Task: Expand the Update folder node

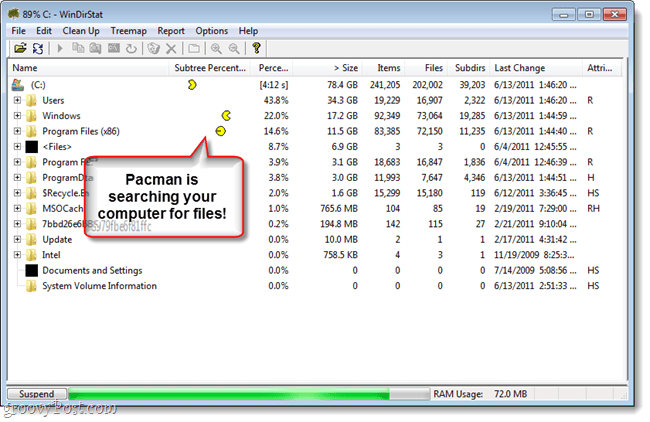Action: (x=17, y=240)
